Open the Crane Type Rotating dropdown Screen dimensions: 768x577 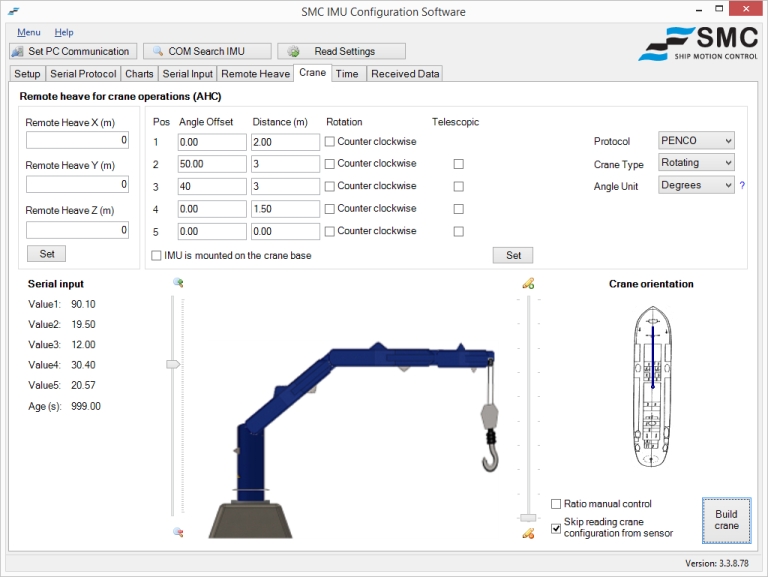(x=696, y=163)
